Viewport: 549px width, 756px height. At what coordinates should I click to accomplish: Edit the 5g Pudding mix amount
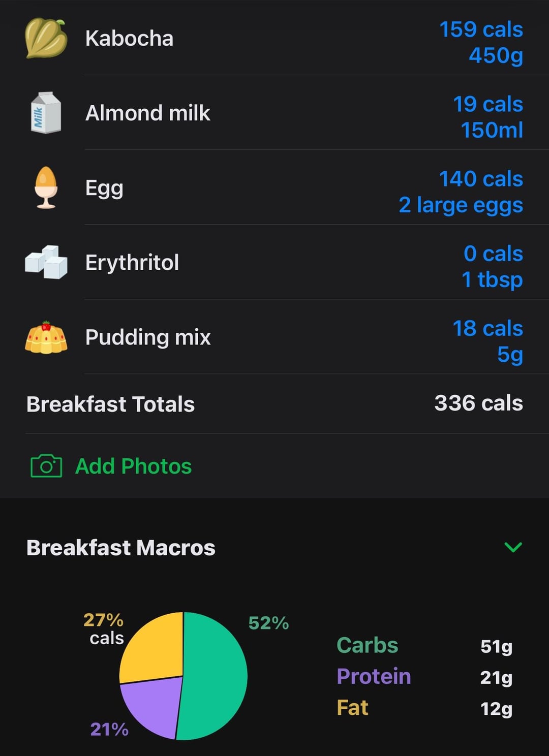(x=510, y=355)
